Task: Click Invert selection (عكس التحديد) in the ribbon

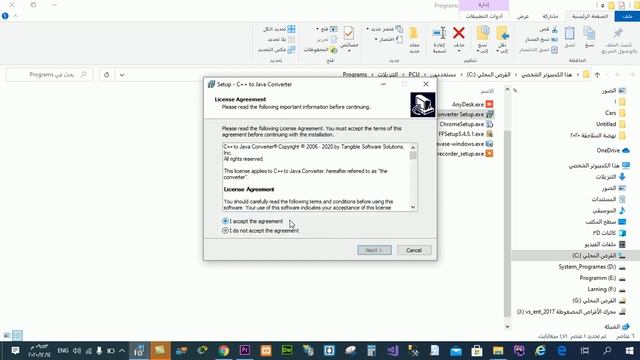Action: 276,49
